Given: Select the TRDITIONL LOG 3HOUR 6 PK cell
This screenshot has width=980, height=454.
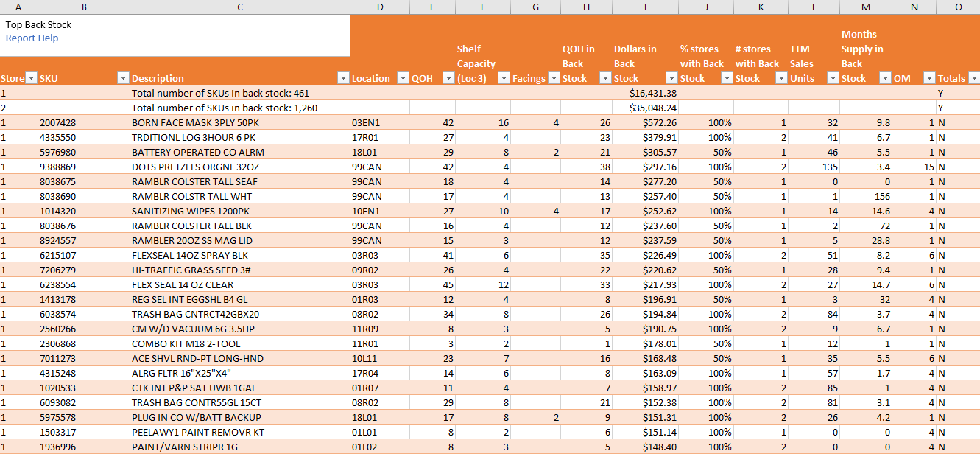Looking at the screenshot, I should pos(240,137).
